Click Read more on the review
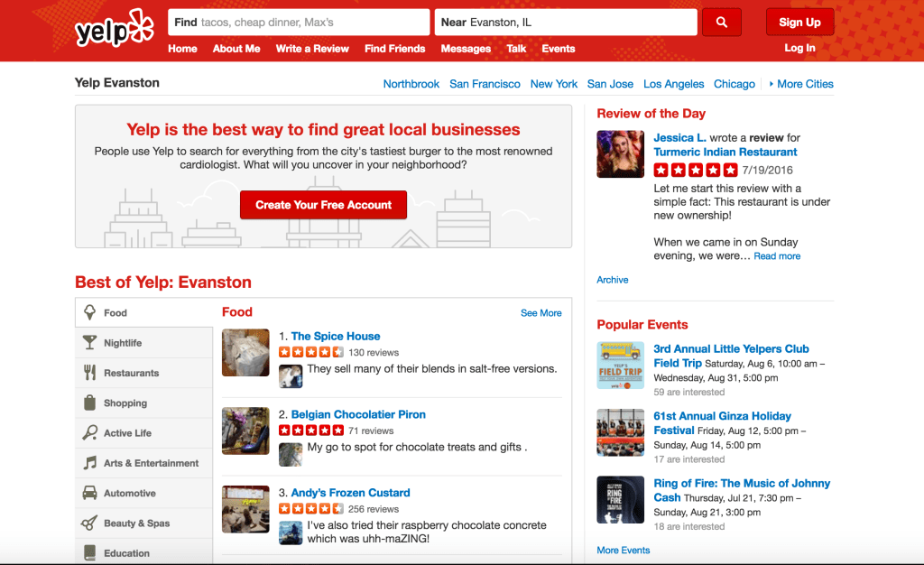Image resolution: width=924 pixels, height=565 pixels. click(x=777, y=256)
